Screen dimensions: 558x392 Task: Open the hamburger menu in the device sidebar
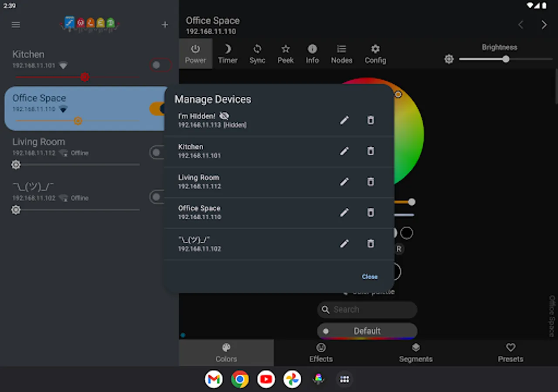[16, 25]
